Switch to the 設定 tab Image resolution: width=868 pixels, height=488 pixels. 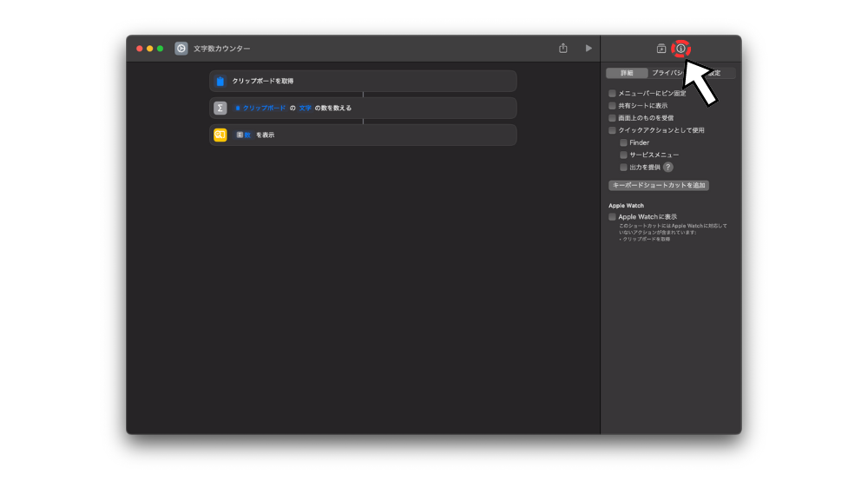click(x=714, y=73)
